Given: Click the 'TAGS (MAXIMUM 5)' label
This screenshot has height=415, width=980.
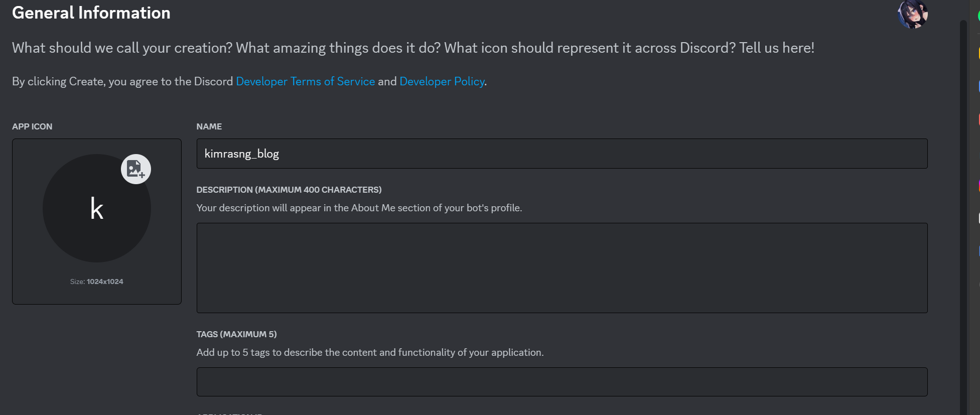Looking at the screenshot, I should pos(237,334).
